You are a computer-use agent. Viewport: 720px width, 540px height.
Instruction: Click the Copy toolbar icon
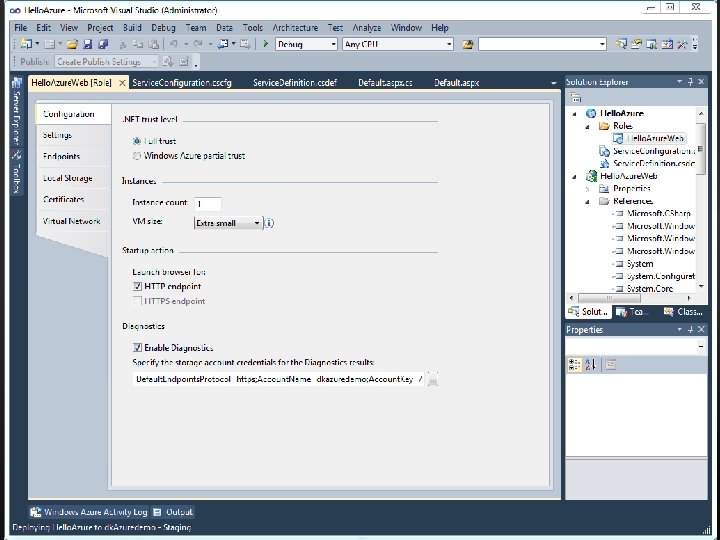138,44
